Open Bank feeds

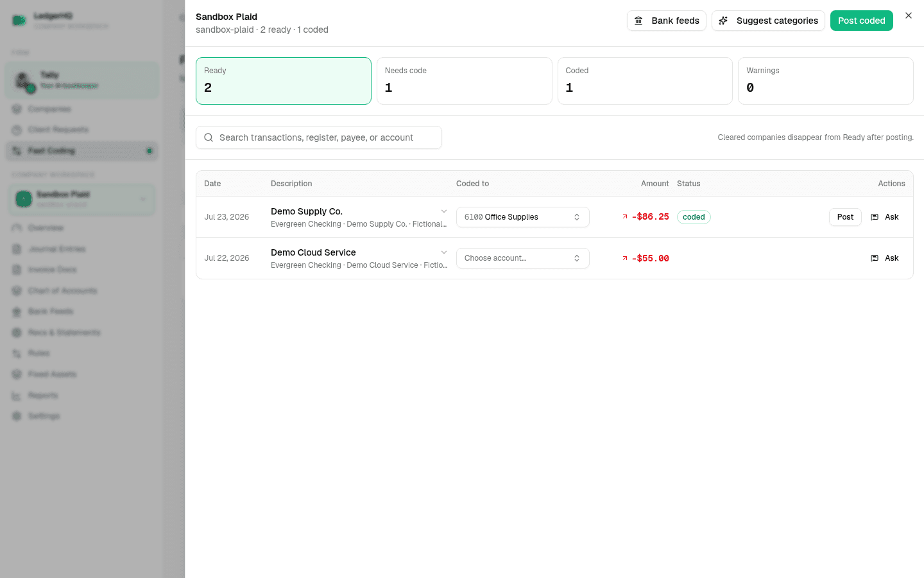(x=667, y=21)
